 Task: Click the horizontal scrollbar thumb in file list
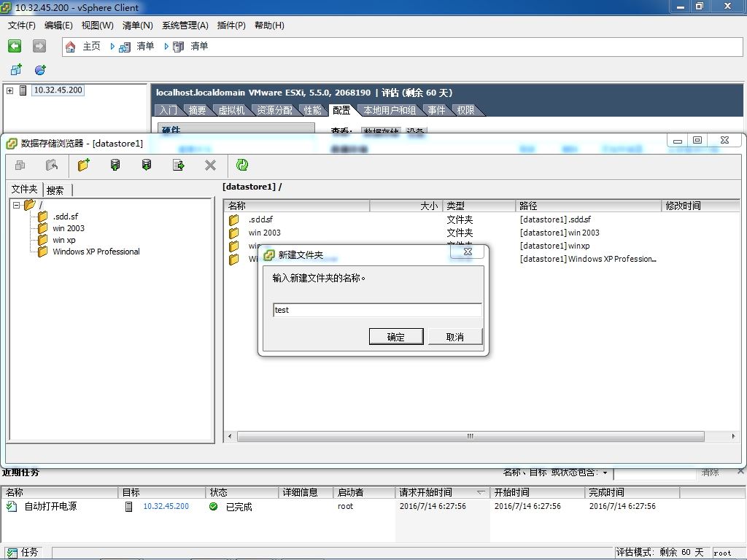point(471,436)
